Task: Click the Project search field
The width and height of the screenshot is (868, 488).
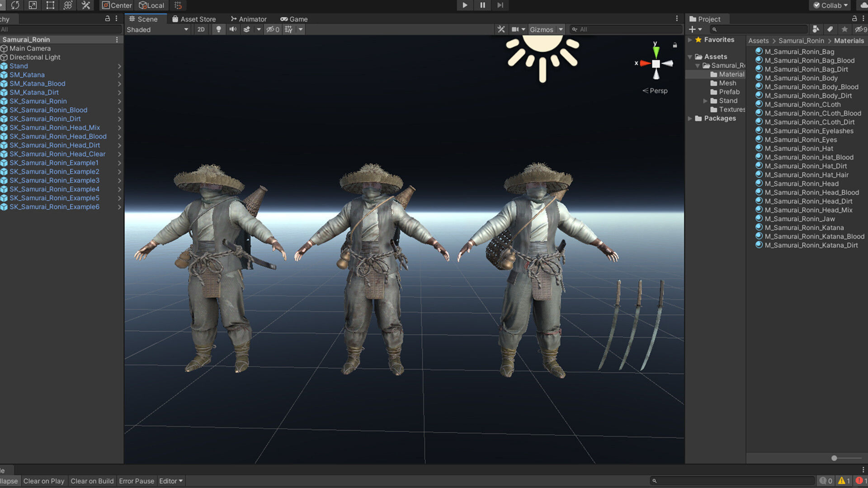Action: point(758,29)
